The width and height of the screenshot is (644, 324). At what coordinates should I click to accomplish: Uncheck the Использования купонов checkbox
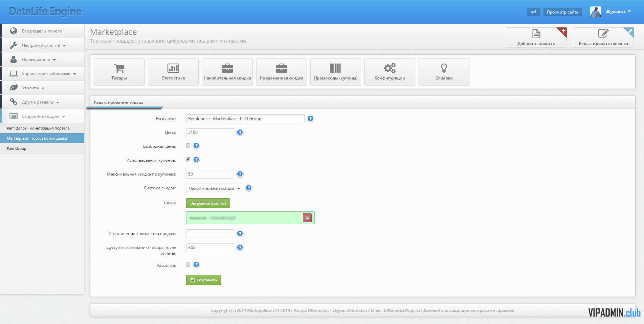click(x=188, y=159)
